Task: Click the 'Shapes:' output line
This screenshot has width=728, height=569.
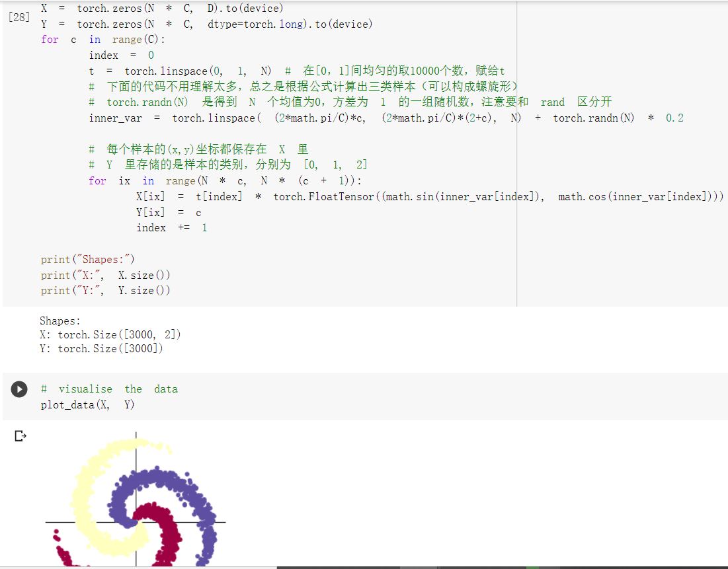Action: coord(60,321)
